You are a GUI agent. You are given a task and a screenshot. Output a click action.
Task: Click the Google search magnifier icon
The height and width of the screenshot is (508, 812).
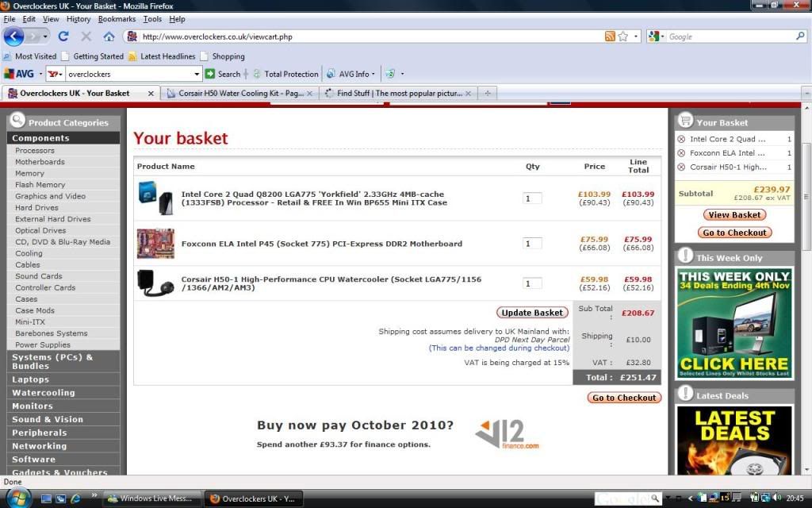point(800,37)
